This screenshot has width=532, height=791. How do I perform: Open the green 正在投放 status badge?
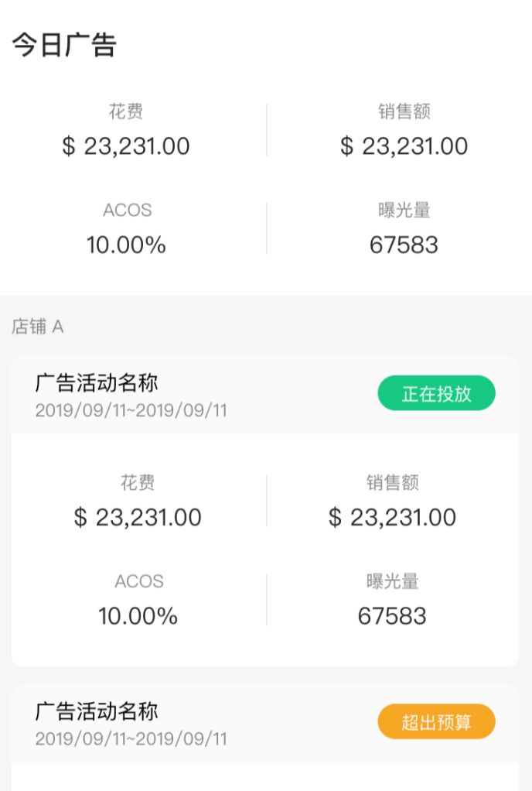[436, 393]
